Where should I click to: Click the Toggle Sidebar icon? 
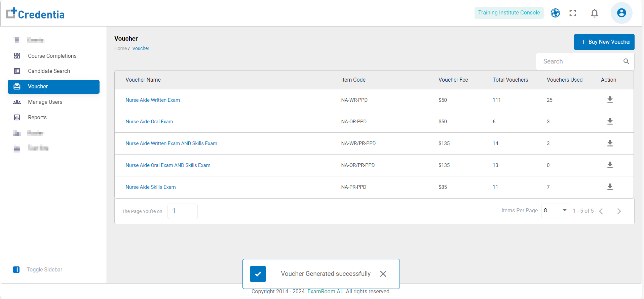click(16, 270)
